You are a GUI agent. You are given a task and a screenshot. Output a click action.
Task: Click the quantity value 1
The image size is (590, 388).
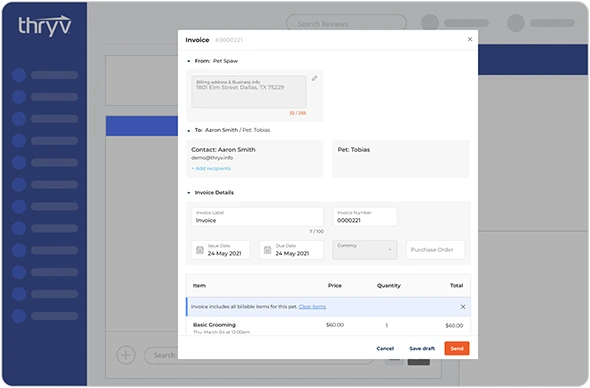pyautogui.click(x=386, y=326)
